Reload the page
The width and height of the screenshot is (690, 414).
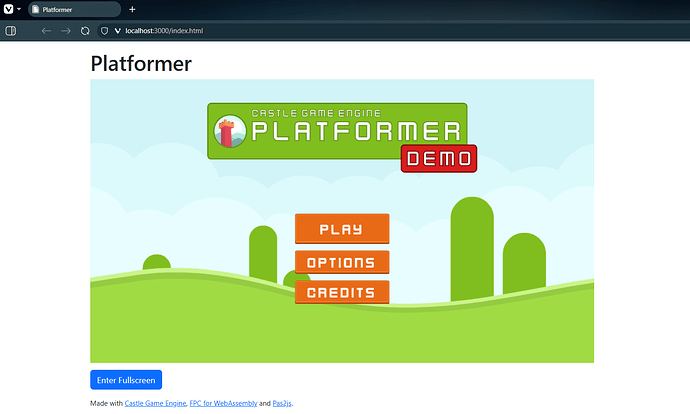click(x=85, y=31)
